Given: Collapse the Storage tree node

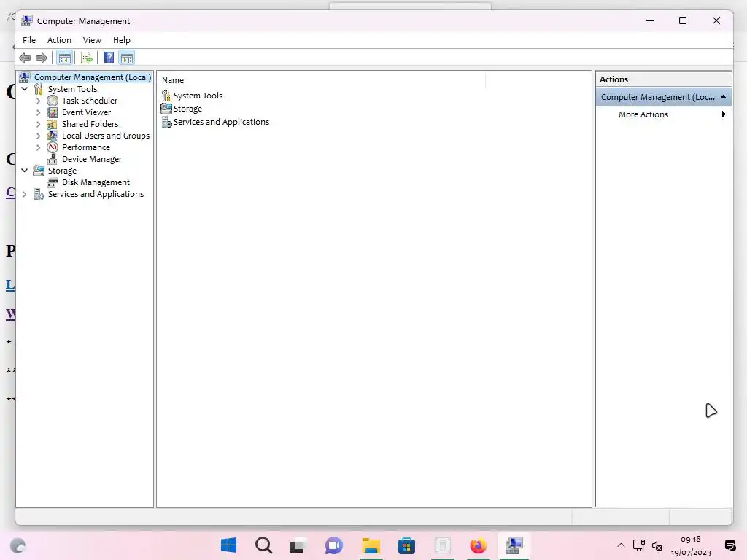Looking at the screenshot, I should (x=25, y=171).
